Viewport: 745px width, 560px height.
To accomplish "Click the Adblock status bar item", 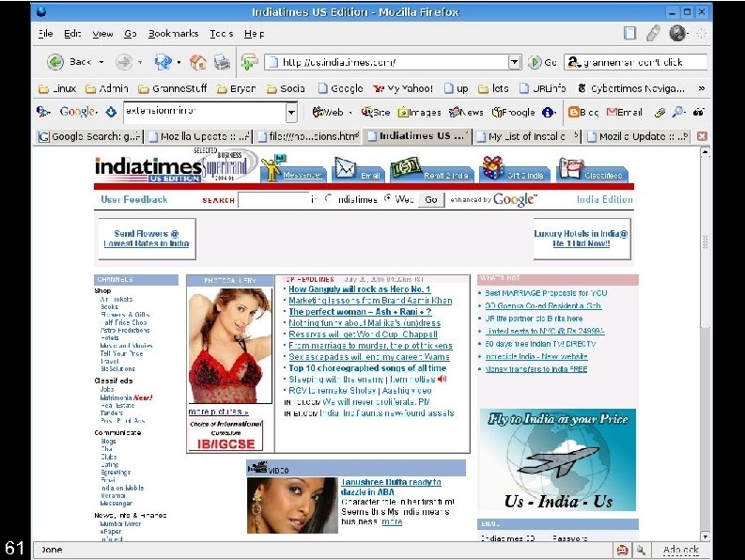I will click(681, 550).
